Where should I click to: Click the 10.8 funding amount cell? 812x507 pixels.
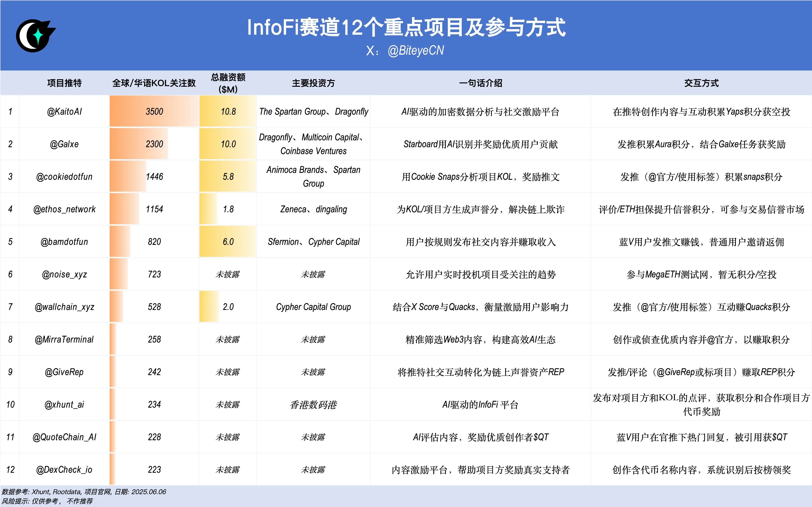point(228,112)
